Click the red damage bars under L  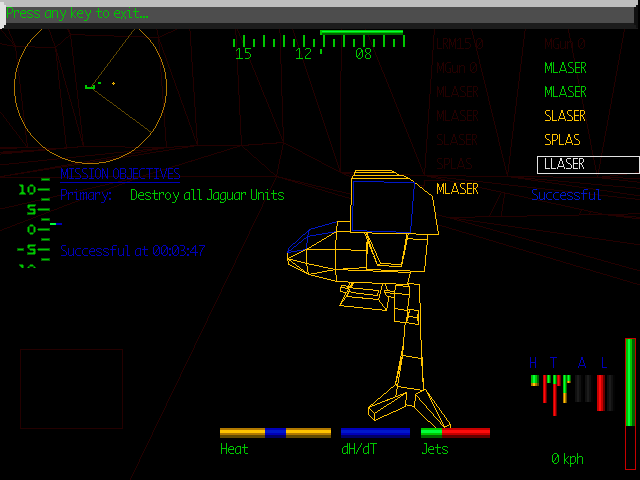(x=601, y=393)
